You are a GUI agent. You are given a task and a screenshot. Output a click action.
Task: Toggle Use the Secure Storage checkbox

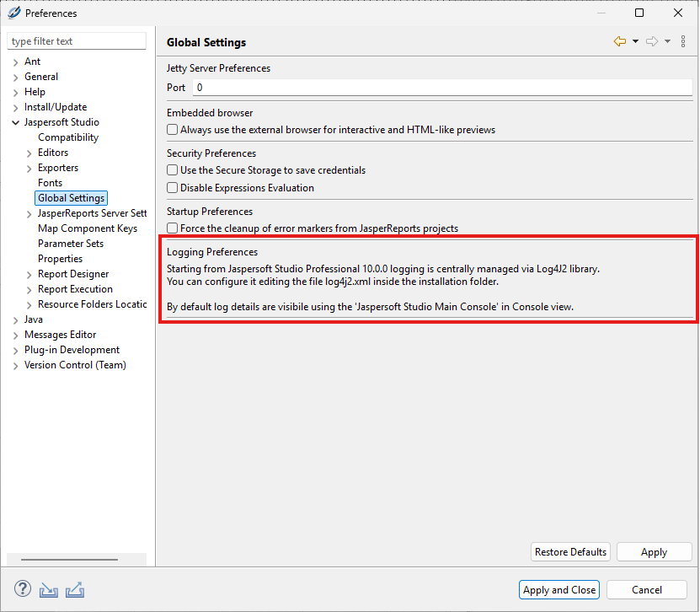point(173,170)
